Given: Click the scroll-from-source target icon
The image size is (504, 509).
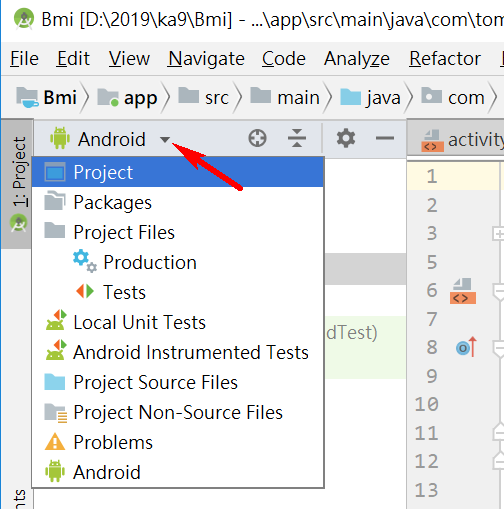Looking at the screenshot, I should pos(257,138).
